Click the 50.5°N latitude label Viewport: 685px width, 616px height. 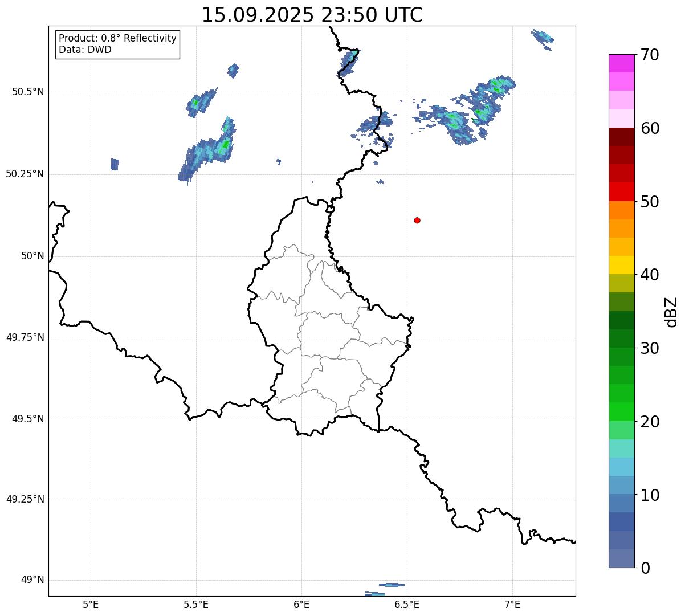tap(28, 92)
